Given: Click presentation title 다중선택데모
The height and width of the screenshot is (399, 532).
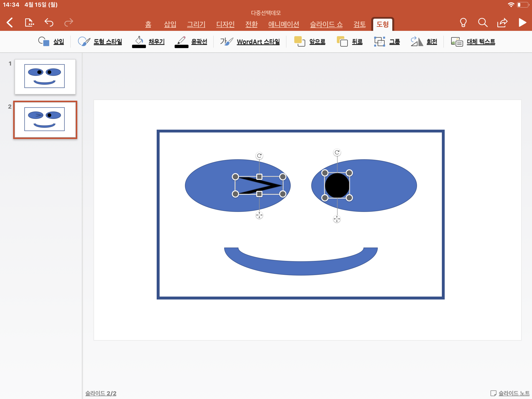Looking at the screenshot, I should tap(266, 13).
